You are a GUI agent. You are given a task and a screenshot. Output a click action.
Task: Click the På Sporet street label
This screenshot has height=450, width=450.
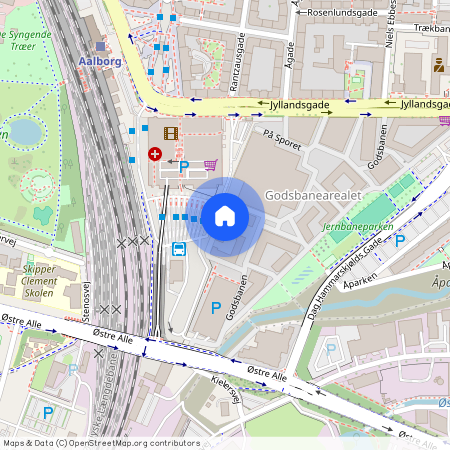tap(282, 140)
